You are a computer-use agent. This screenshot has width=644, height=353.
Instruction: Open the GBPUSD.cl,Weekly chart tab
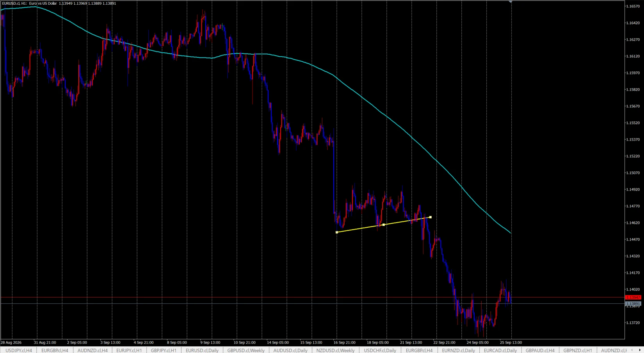pyautogui.click(x=246, y=350)
